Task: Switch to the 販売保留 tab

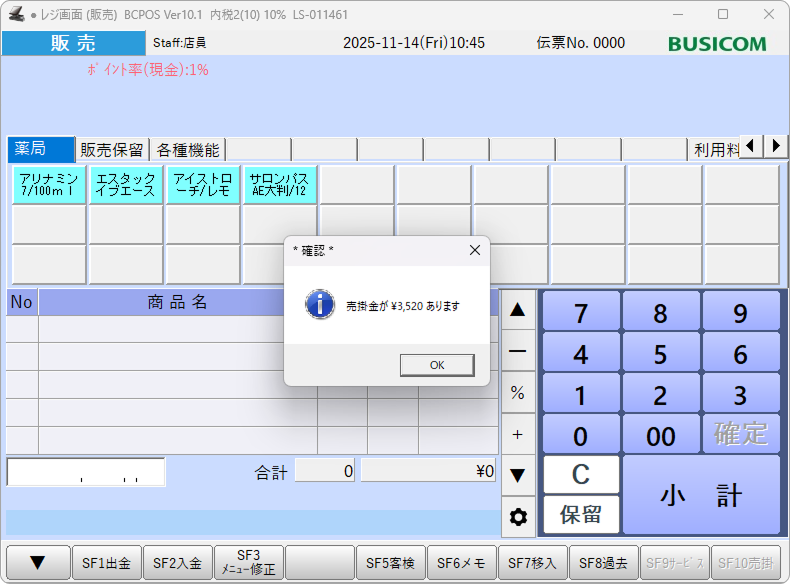Action: tap(113, 150)
